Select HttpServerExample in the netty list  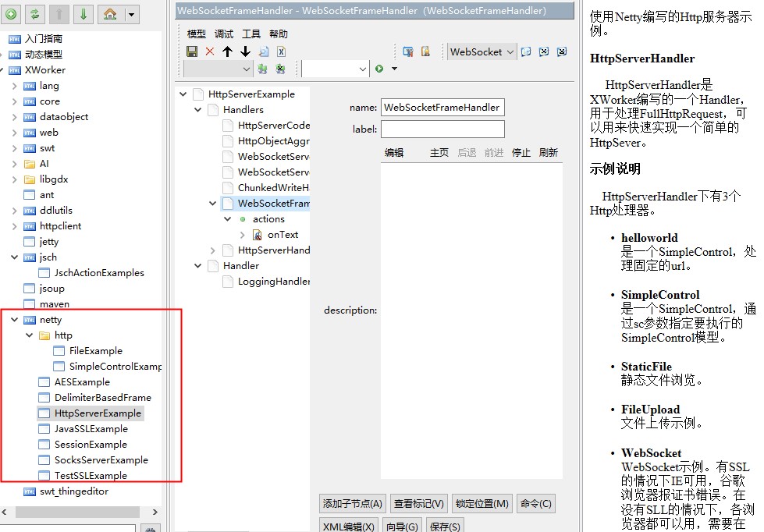pos(98,413)
